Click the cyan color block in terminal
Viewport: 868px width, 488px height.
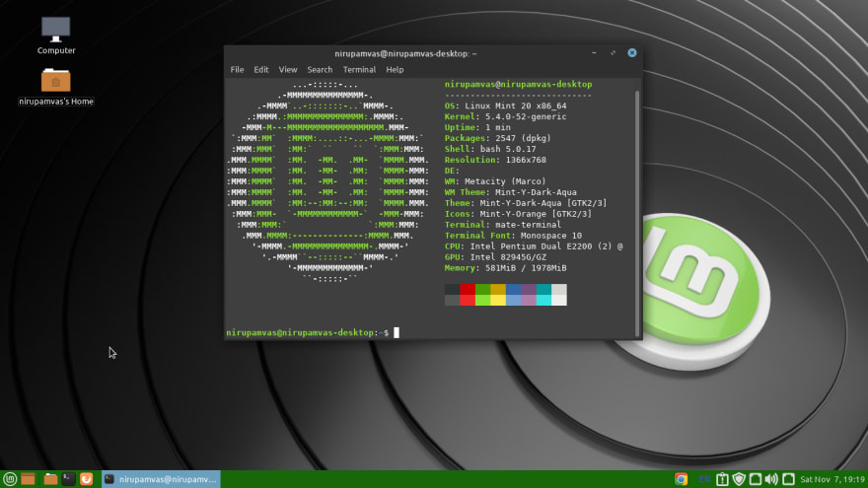click(x=543, y=300)
